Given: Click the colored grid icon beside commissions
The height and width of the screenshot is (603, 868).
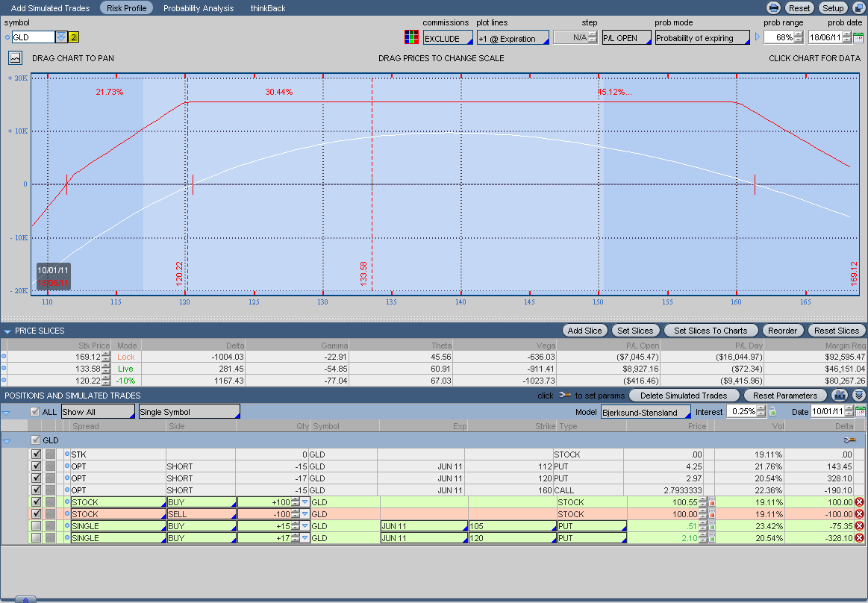Looking at the screenshot, I should pyautogui.click(x=410, y=37).
